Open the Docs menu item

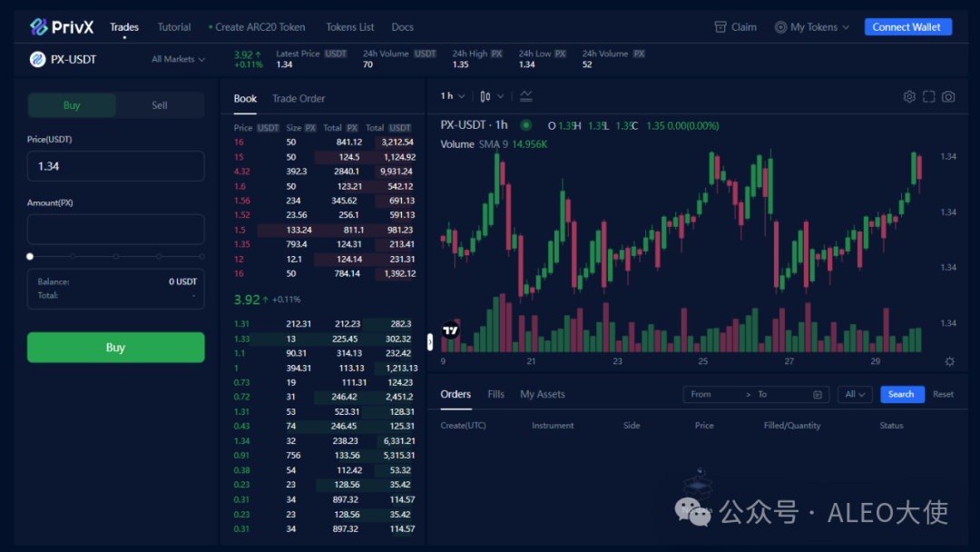[x=403, y=27]
